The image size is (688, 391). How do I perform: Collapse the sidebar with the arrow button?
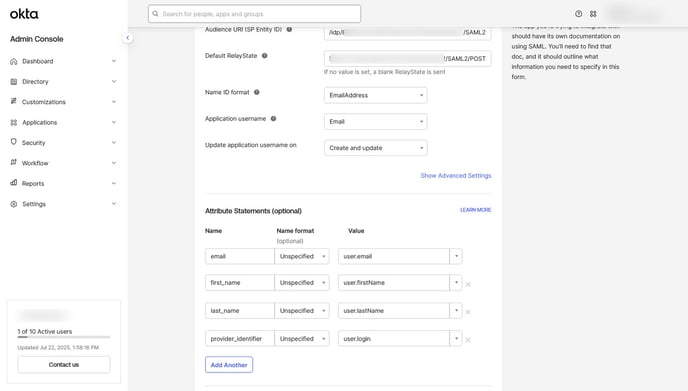point(128,38)
